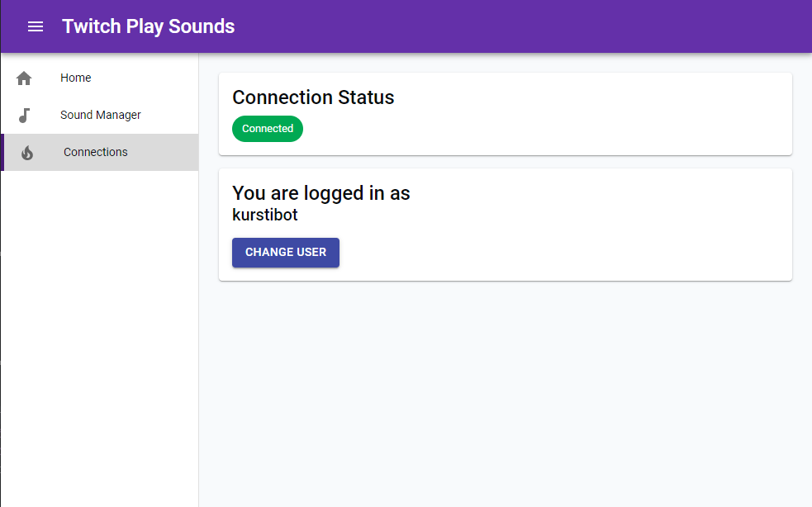This screenshot has width=812, height=507.
Task: Open the hamburger navigation menu
Action: [36, 26]
